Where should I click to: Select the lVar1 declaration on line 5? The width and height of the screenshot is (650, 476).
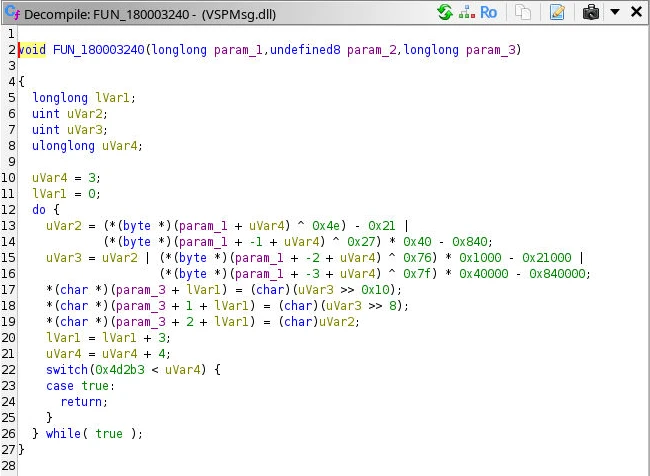point(112,98)
